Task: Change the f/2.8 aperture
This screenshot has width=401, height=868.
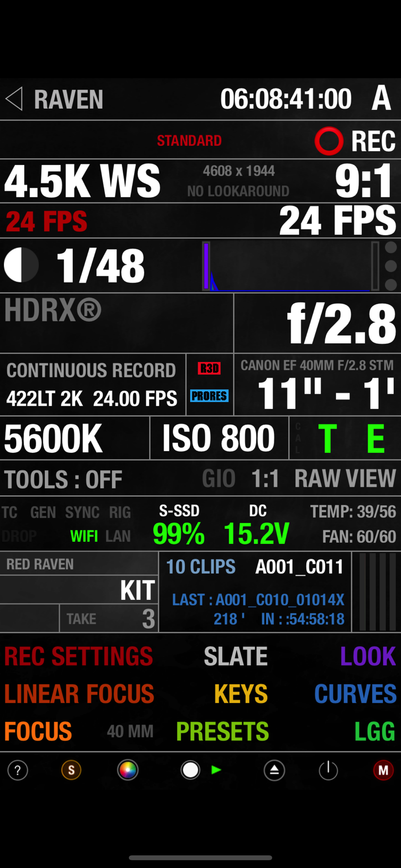Action: [342, 323]
